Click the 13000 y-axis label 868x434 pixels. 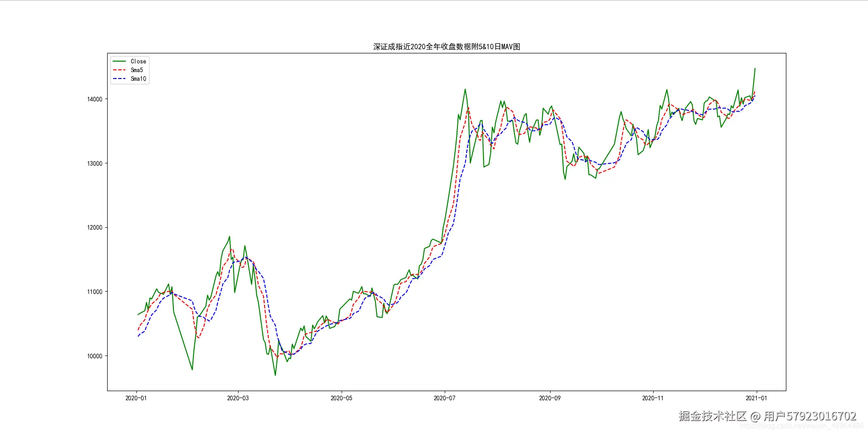click(95, 163)
